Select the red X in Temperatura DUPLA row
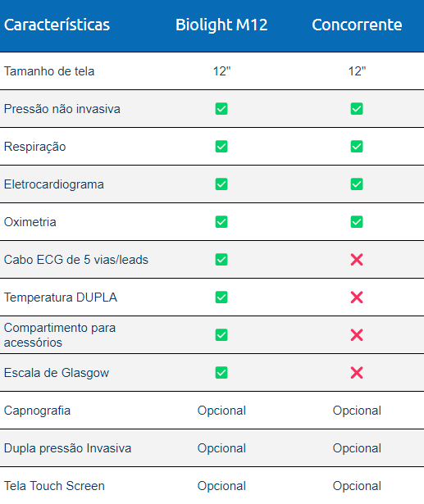Viewport: 424px width, 504px height. pyautogui.click(x=357, y=297)
